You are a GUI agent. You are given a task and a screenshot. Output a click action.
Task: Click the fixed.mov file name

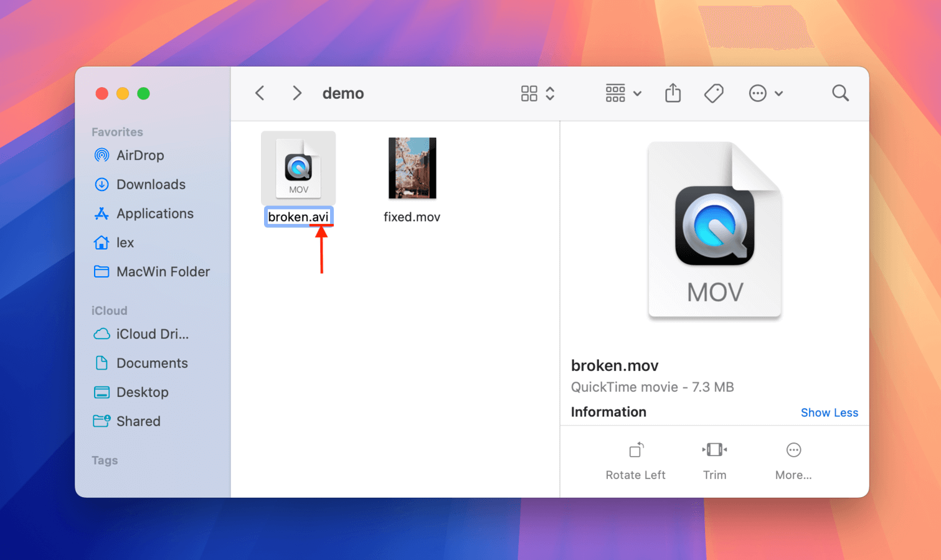click(412, 217)
